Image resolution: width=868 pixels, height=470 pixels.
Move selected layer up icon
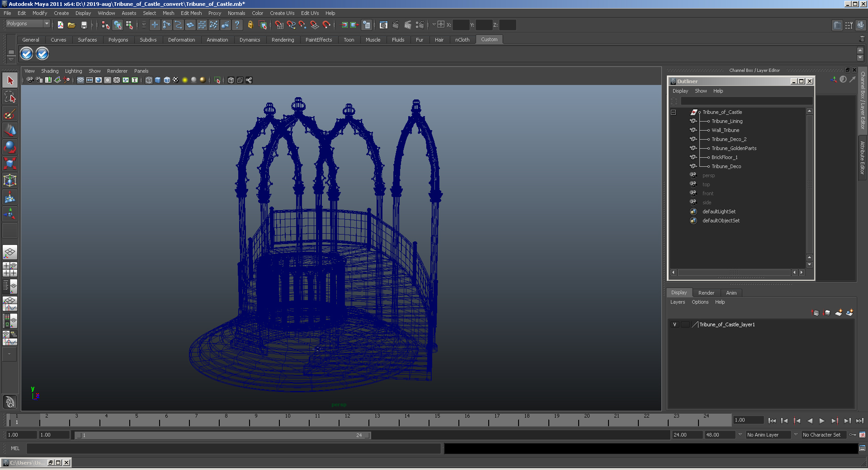click(x=816, y=313)
